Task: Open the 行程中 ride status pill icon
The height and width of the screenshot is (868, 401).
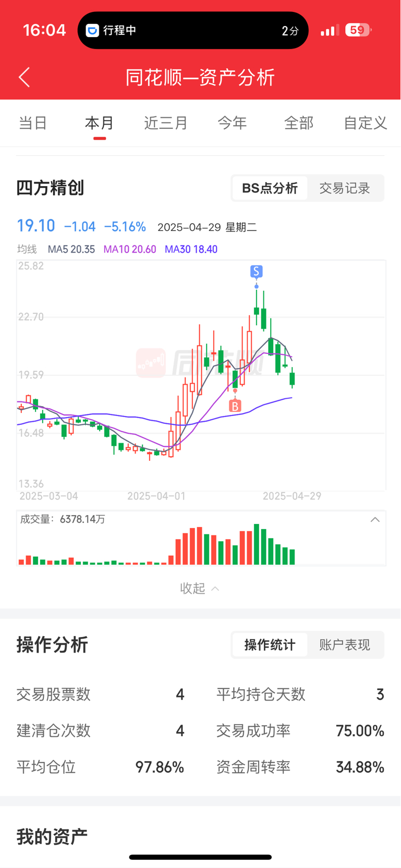Action: point(92,30)
